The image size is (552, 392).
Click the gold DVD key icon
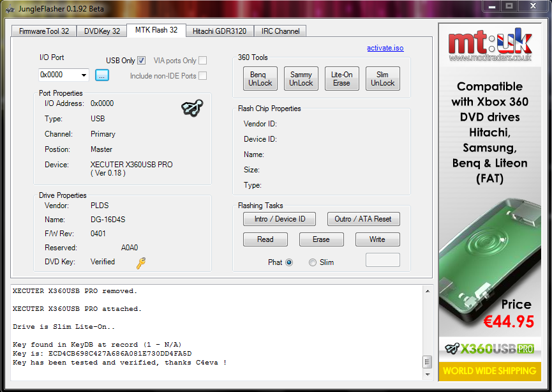click(141, 263)
